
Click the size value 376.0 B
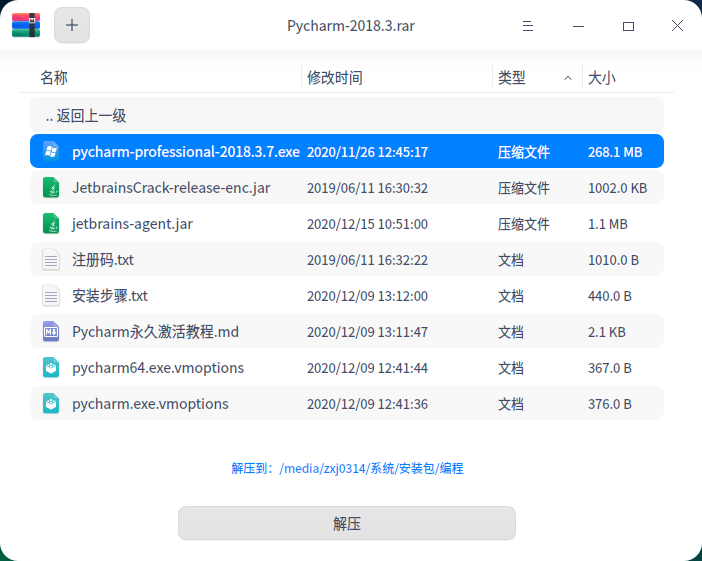tap(610, 404)
